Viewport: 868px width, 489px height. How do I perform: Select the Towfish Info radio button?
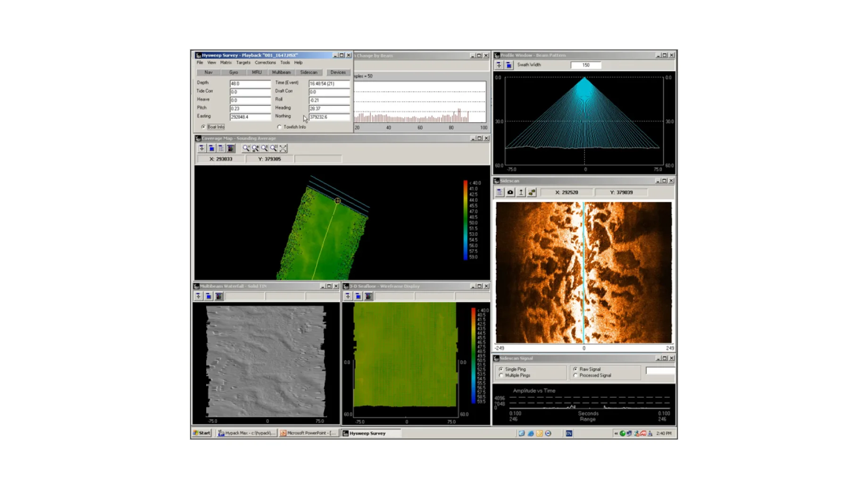(x=280, y=127)
